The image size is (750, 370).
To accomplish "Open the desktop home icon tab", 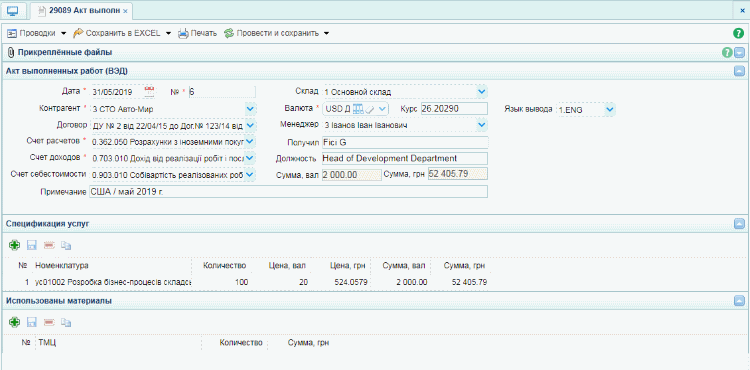I will [12, 10].
